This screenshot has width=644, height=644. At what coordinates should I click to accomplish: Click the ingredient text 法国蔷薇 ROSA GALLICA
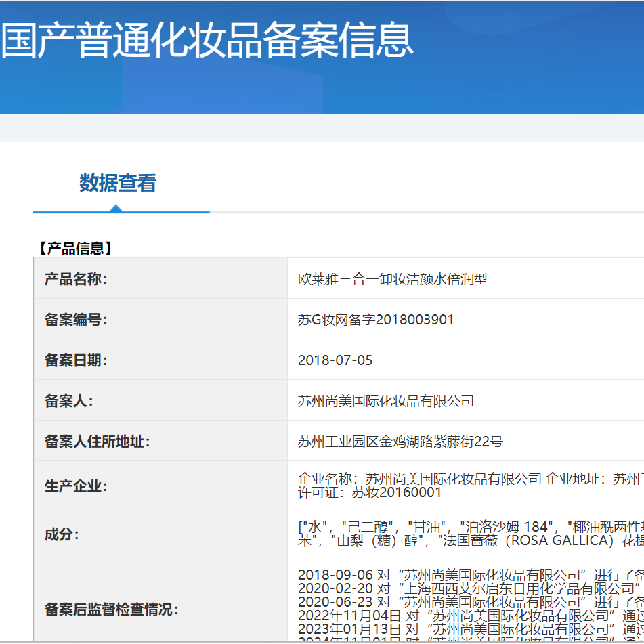pos(515,542)
